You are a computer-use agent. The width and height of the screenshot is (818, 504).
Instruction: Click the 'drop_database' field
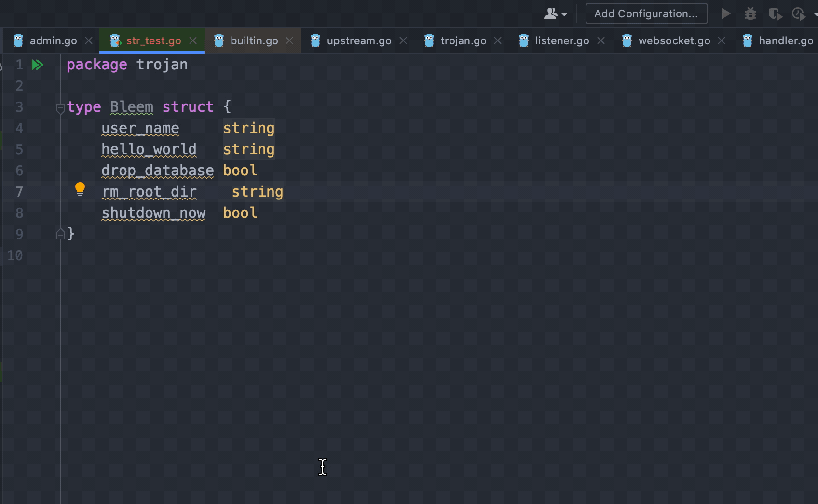[158, 171]
